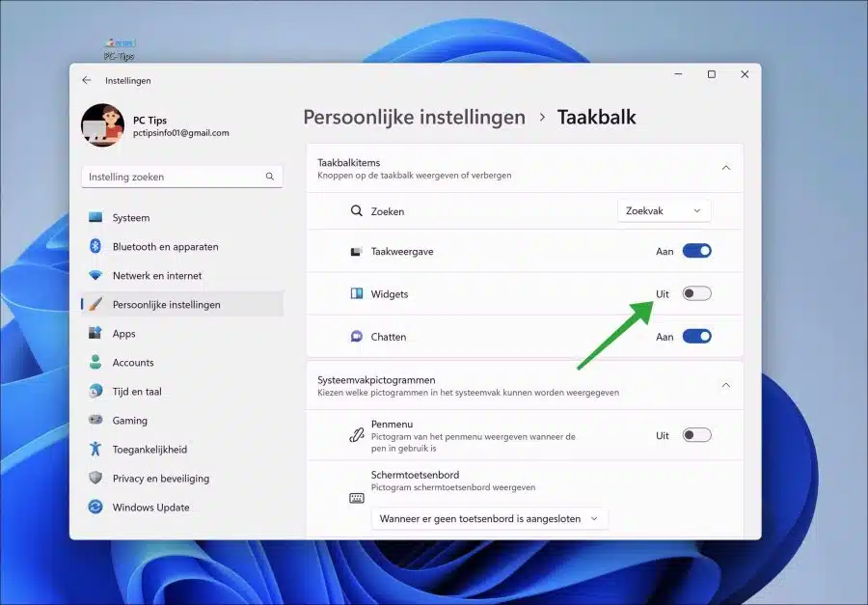868x605 pixels.
Task: Click the Chatten camera icon
Action: coord(357,337)
